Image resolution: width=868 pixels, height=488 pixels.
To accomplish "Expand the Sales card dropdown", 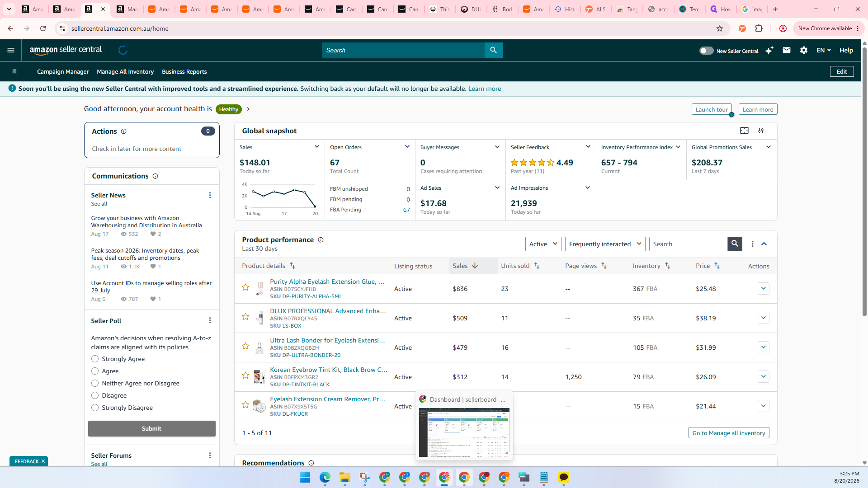I will pos(316,147).
